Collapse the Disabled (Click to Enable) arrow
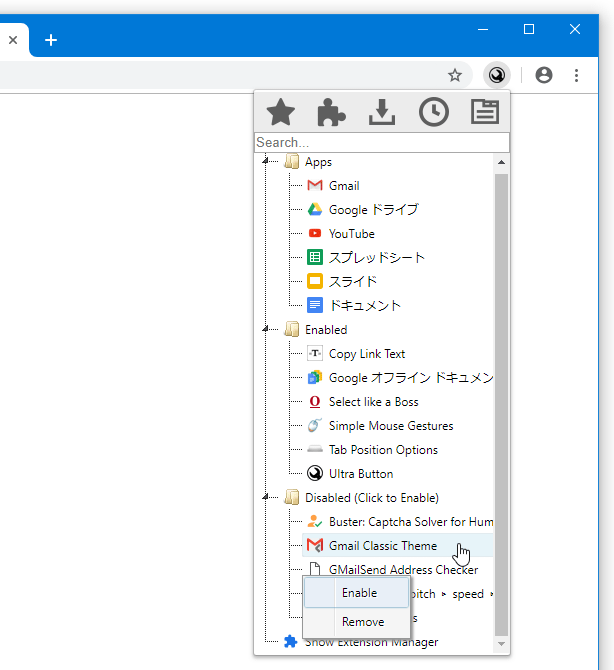 [x=265, y=497]
